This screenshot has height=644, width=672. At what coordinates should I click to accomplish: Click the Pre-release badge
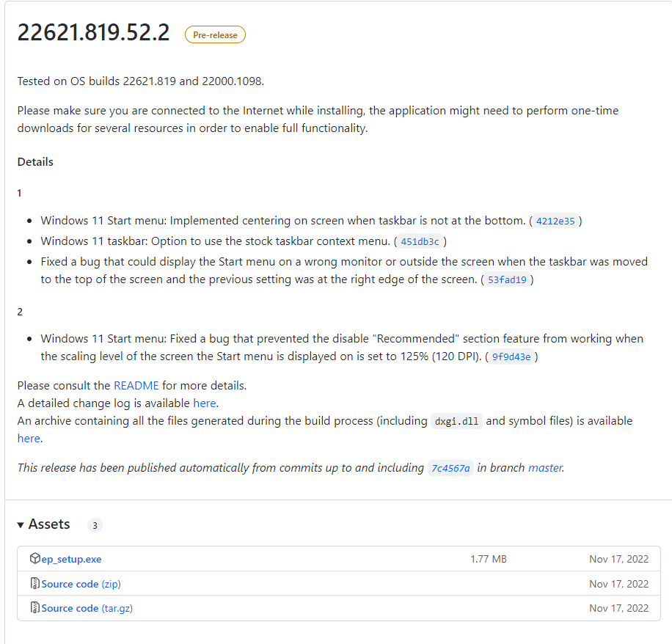pyautogui.click(x=215, y=34)
